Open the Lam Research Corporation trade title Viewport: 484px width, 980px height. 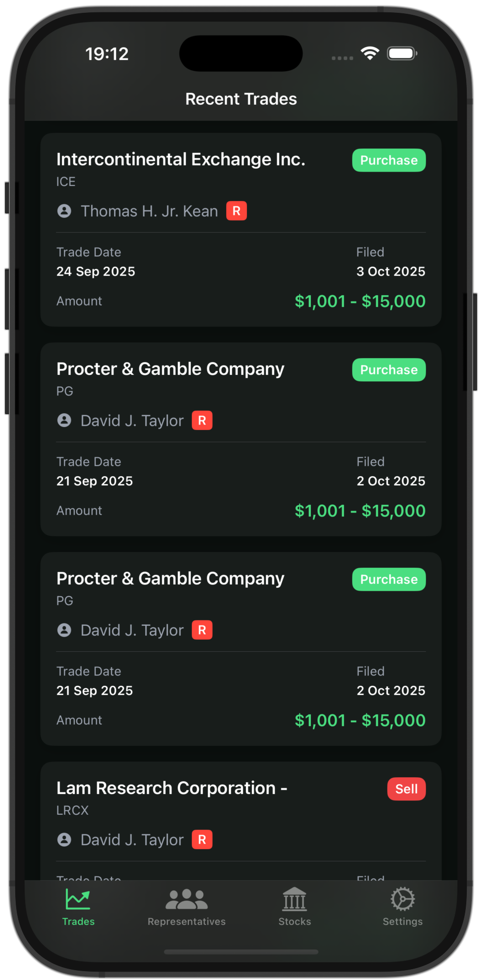click(x=172, y=788)
